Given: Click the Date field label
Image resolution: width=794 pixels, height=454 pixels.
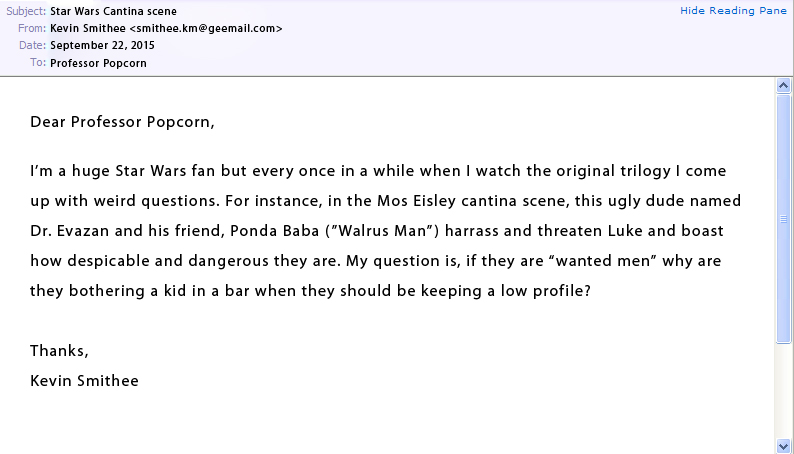Looking at the screenshot, I should [32, 46].
